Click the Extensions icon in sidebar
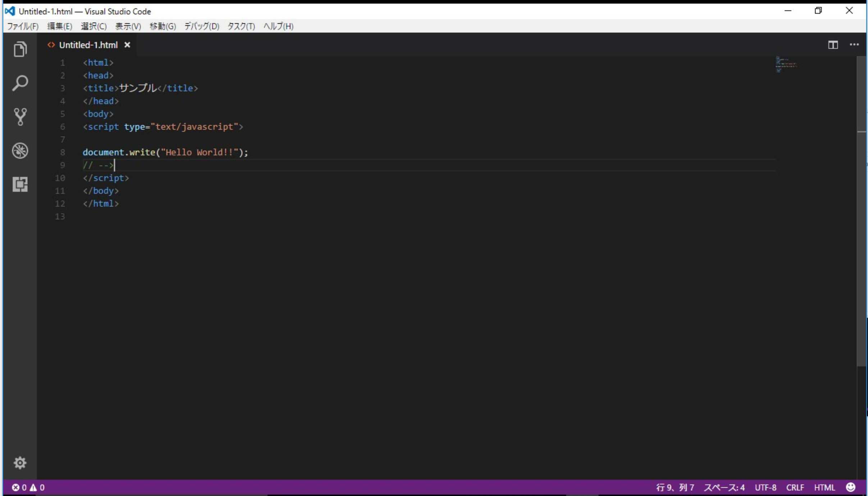868x496 pixels. click(20, 183)
